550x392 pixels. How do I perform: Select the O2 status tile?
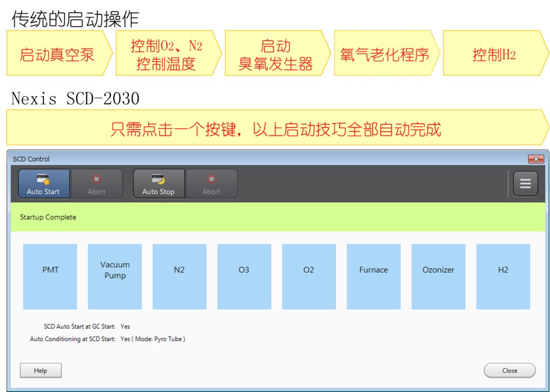(309, 276)
